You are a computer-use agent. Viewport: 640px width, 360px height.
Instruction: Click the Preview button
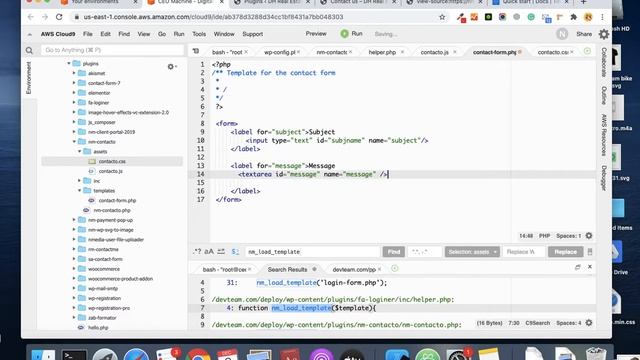[x=316, y=34]
